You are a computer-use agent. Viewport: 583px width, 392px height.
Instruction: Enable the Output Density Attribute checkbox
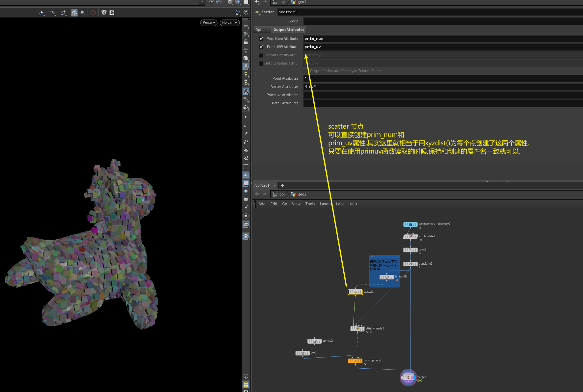pyautogui.click(x=261, y=55)
